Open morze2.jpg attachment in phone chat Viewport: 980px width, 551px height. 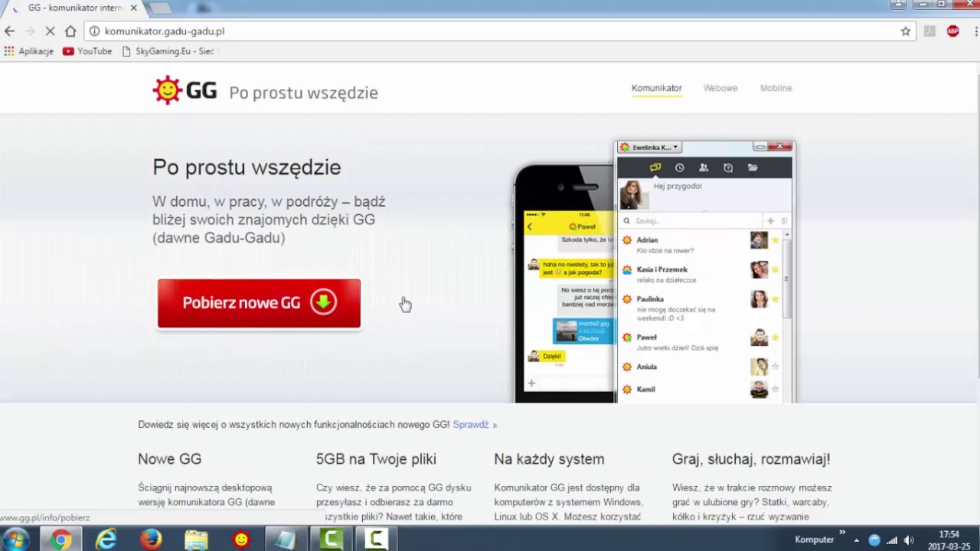pyautogui.click(x=583, y=331)
